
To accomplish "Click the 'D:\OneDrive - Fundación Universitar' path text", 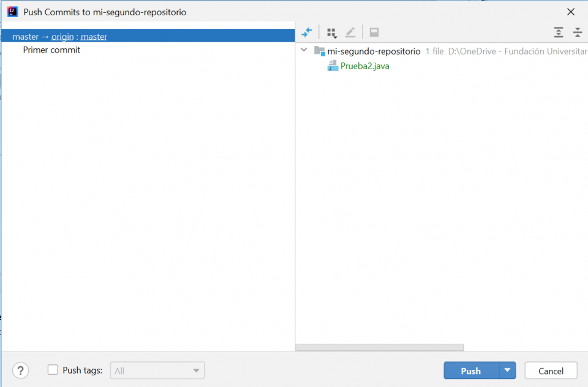I will pyautogui.click(x=518, y=51).
